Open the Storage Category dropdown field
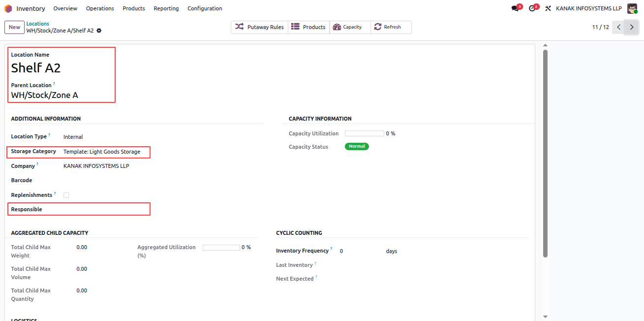This screenshot has width=644, height=321. [x=105, y=152]
